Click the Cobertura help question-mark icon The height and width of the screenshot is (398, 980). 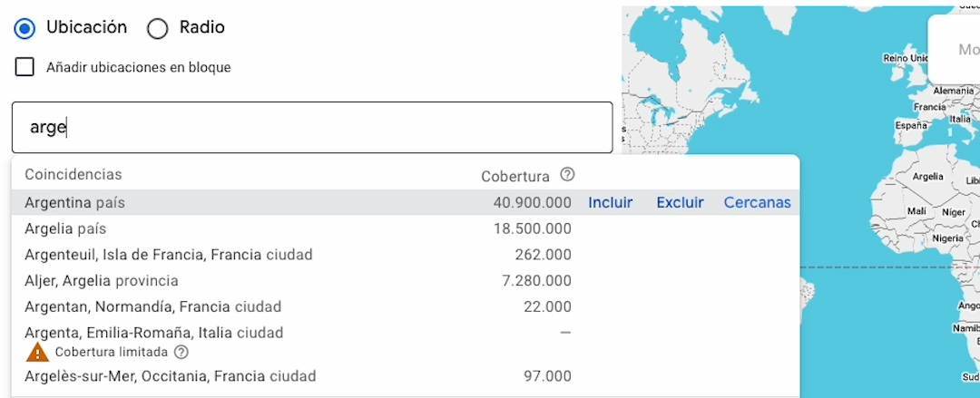click(x=568, y=175)
